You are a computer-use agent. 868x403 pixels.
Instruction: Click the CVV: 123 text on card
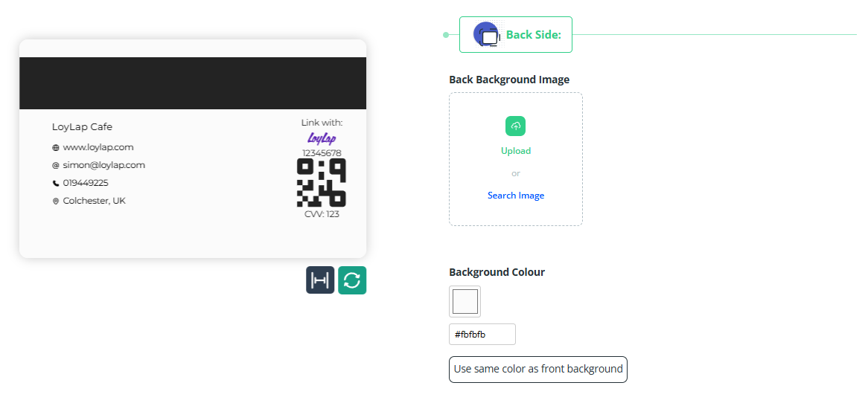322,214
